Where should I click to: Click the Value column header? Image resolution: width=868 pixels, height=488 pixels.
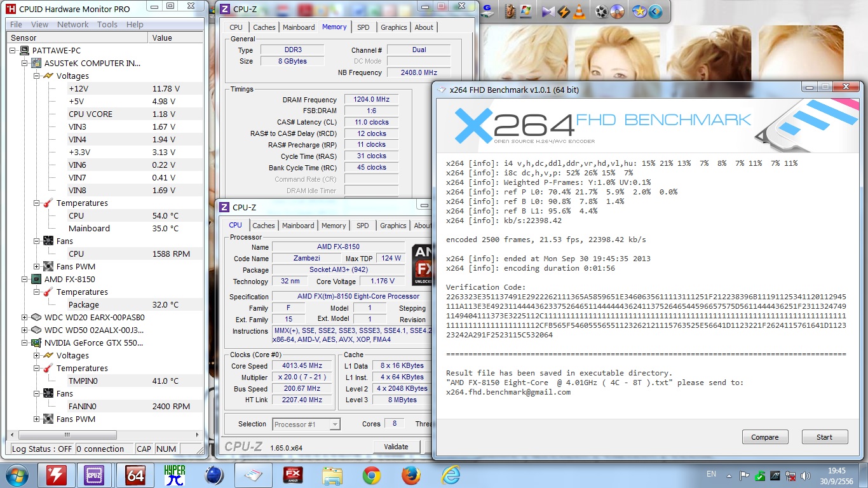[x=176, y=37]
